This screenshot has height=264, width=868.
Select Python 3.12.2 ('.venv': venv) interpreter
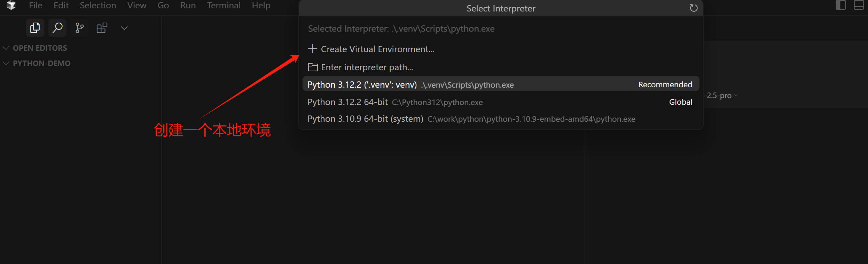tap(501, 85)
